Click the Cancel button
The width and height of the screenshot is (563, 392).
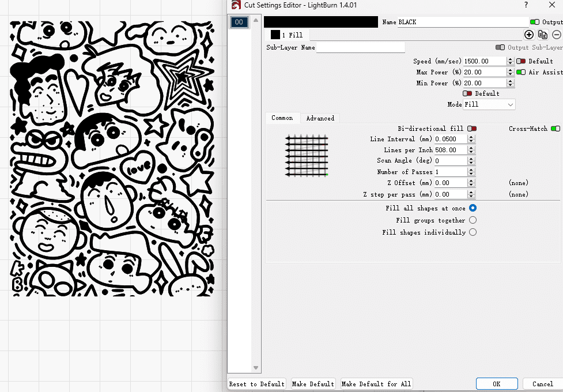click(542, 384)
